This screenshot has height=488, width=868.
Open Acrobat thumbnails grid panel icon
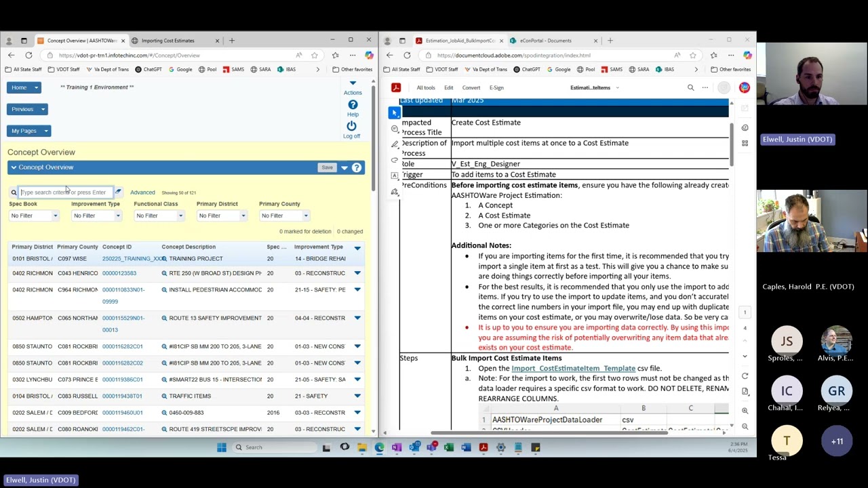coord(745,143)
